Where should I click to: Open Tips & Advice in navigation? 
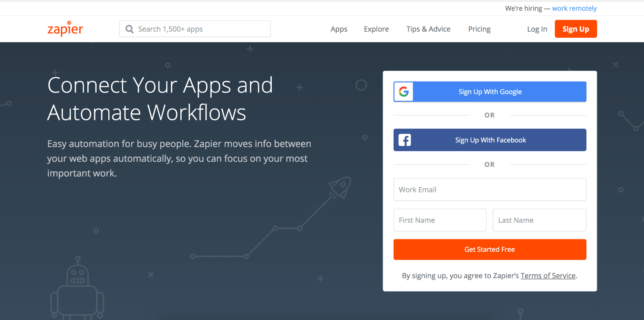coord(428,29)
